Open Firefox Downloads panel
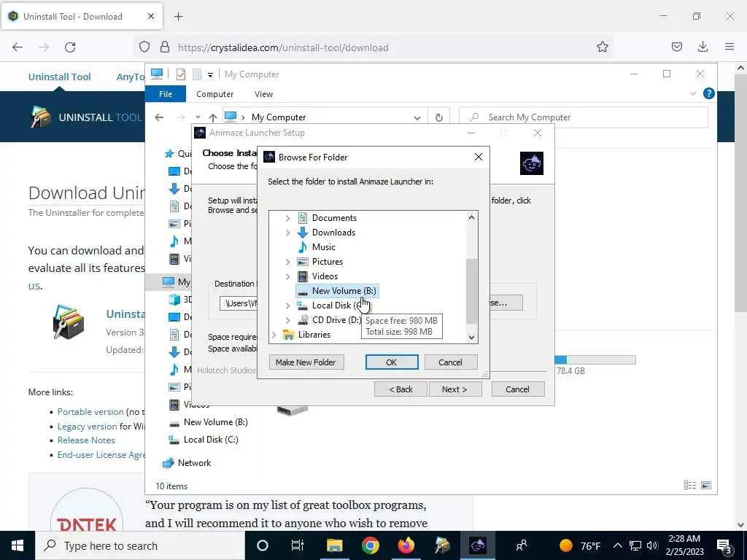The height and width of the screenshot is (560, 747). coord(703,47)
